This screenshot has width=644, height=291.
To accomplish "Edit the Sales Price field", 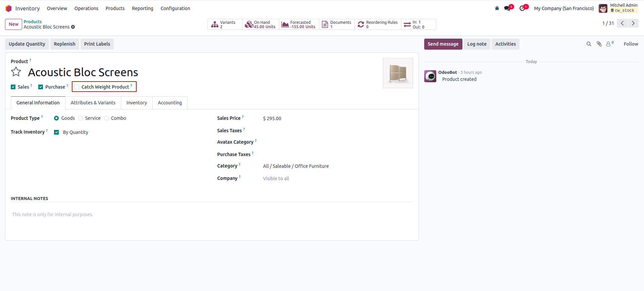I will coord(338,118).
